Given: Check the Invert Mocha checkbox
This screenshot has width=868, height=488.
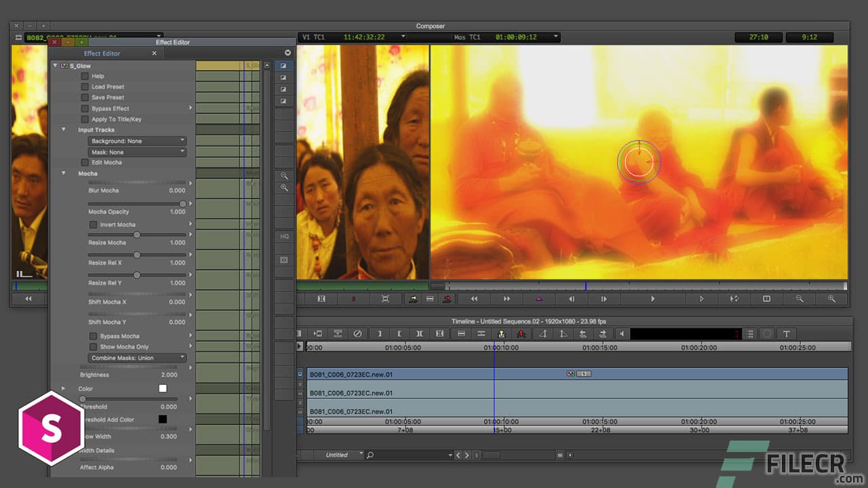Looking at the screenshot, I should 94,224.
